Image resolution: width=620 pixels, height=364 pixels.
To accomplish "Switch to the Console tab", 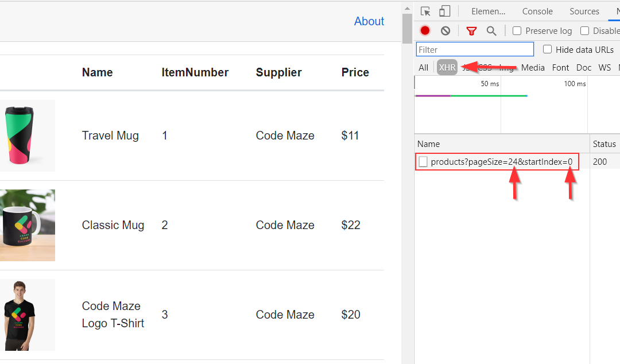I will [537, 11].
